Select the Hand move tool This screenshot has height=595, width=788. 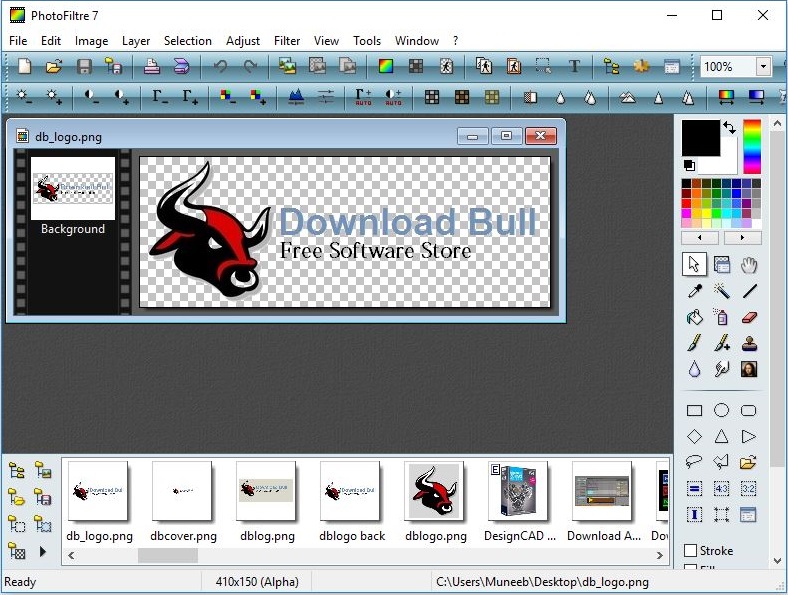tap(749, 264)
